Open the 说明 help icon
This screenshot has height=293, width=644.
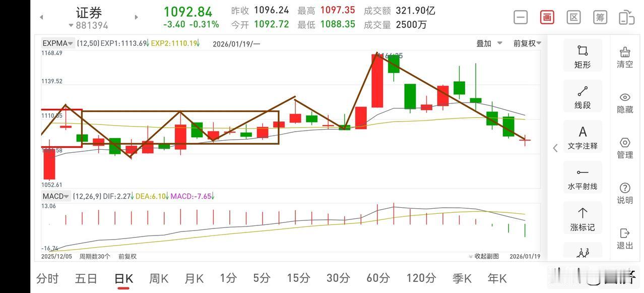pos(625,193)
